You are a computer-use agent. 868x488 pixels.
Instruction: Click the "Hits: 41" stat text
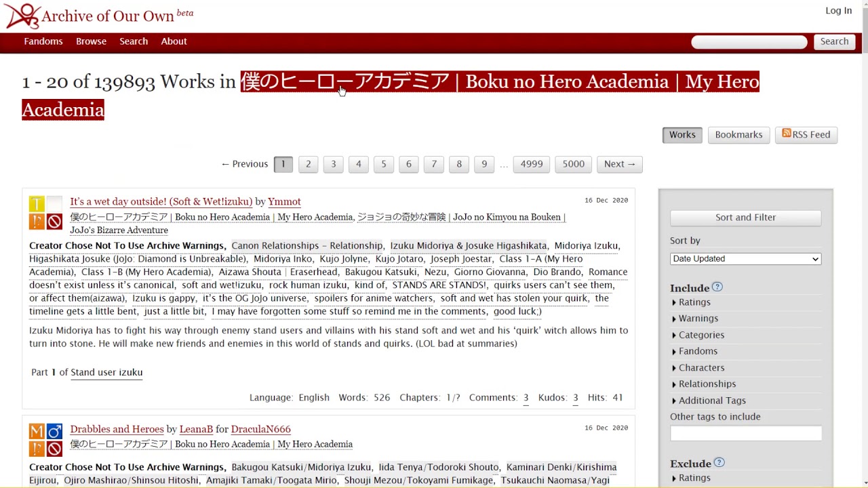(605, 398)
